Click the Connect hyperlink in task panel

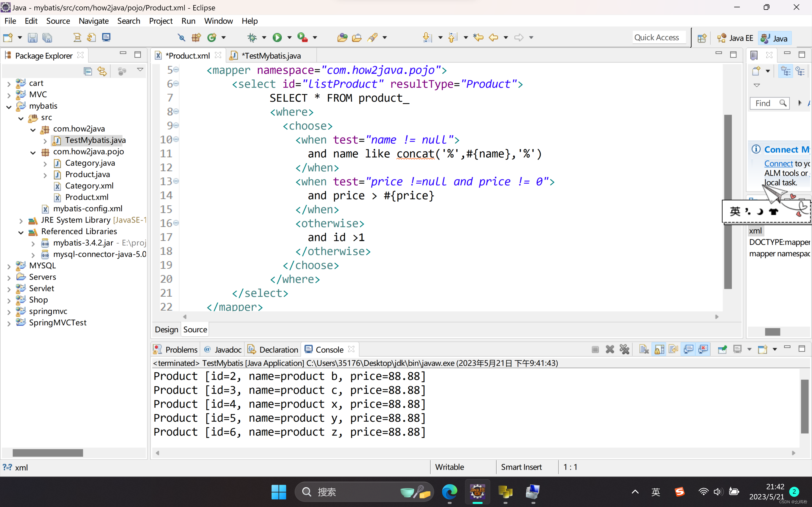pyautogui.click(x=778, y=164)
